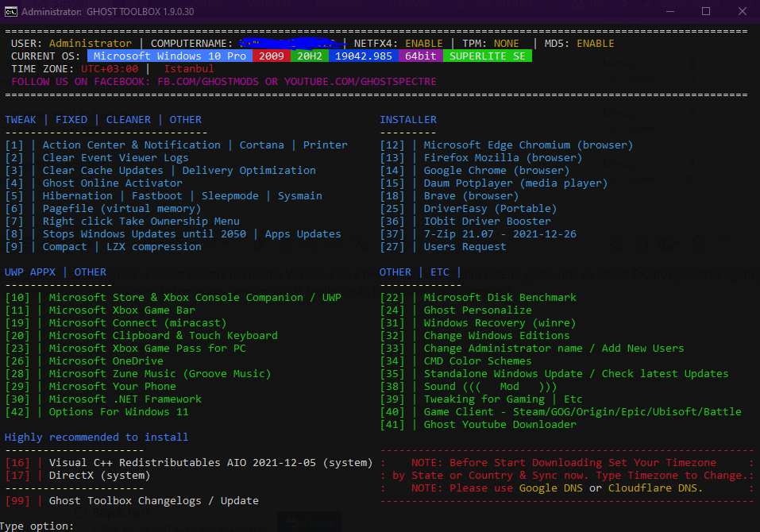This screenshot has width=760, height=532.
Task: Click 'Hibernation' text on option 5
Action: (78, 196)
